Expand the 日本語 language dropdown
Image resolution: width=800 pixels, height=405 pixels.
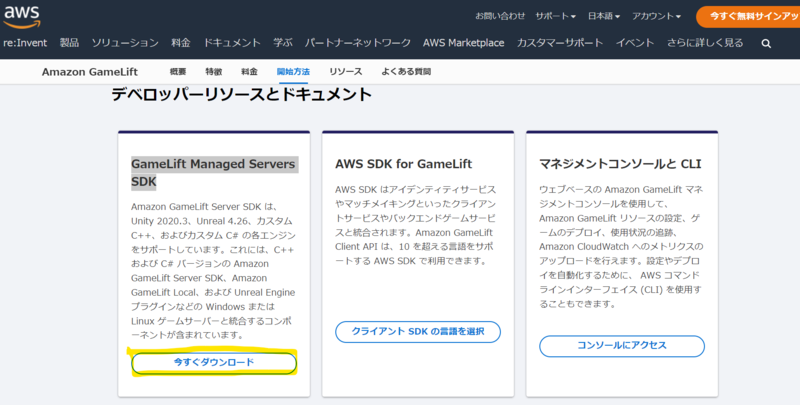[604, 16]
